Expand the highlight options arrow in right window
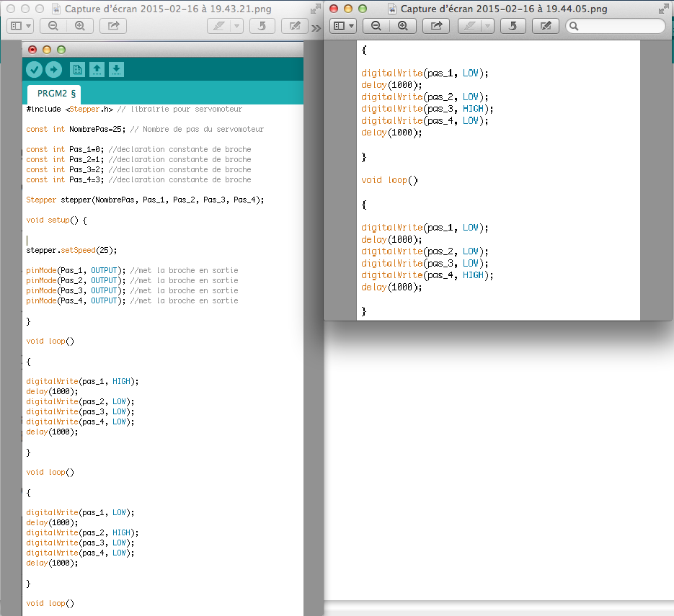Screen dimensions: 674x616 [488, 26]
